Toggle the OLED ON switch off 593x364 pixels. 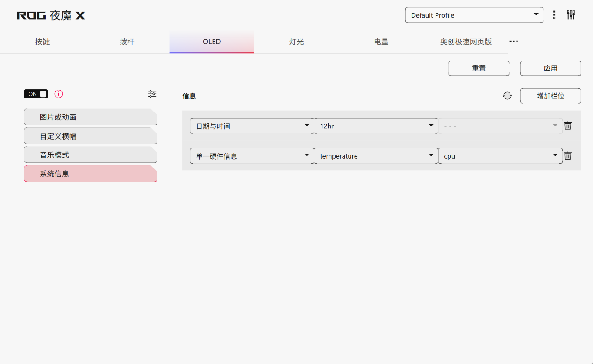point(36,94)
